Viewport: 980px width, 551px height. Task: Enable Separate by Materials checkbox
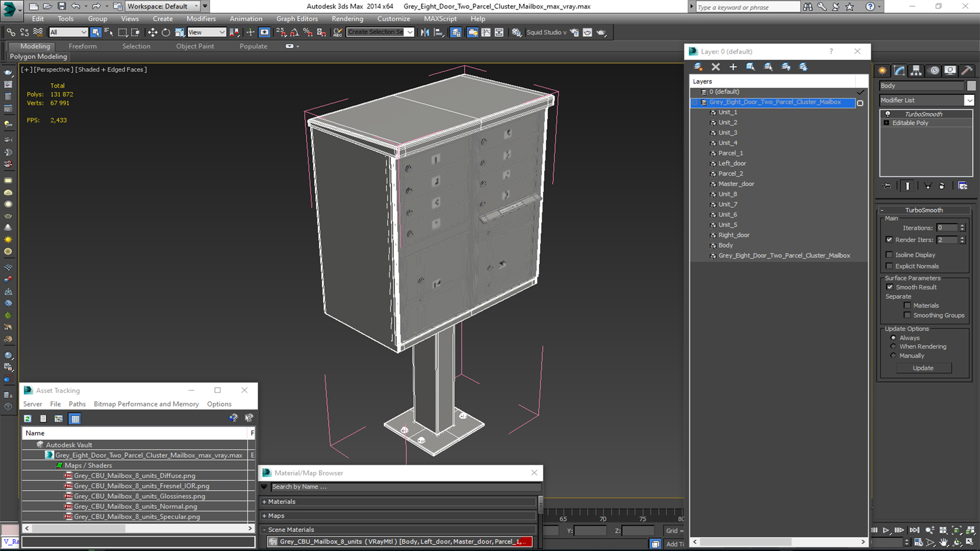907,305
